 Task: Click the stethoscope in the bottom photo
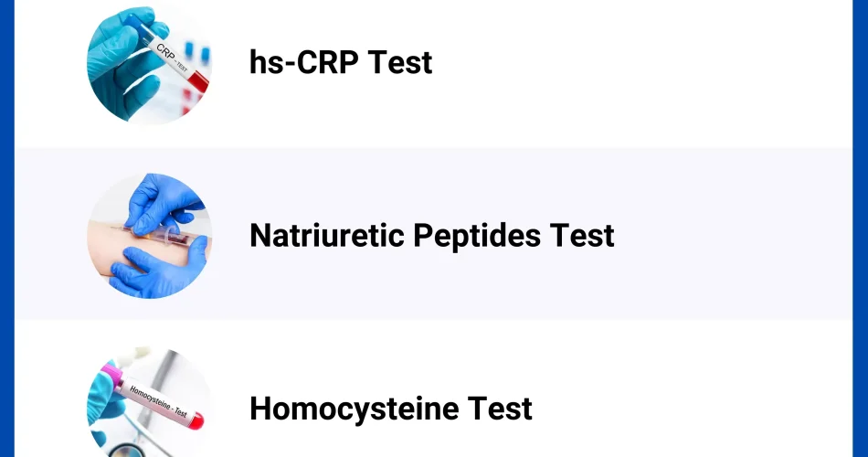123,450
